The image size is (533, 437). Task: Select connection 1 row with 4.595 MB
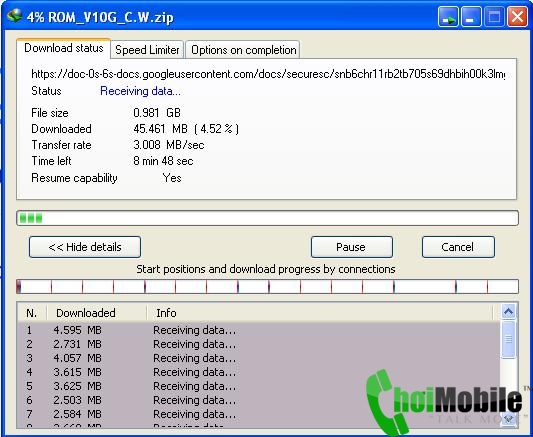pyautogui.click(x=258, y=330)
